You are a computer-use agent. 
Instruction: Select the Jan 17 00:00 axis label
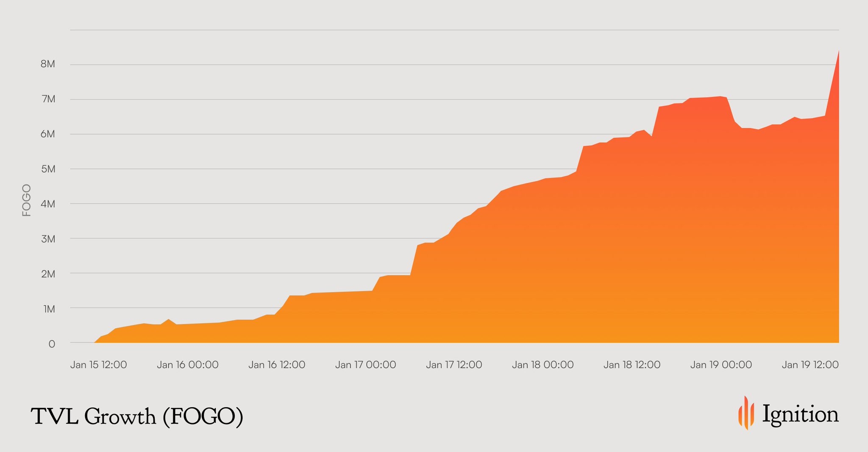[x=365, y=365]
